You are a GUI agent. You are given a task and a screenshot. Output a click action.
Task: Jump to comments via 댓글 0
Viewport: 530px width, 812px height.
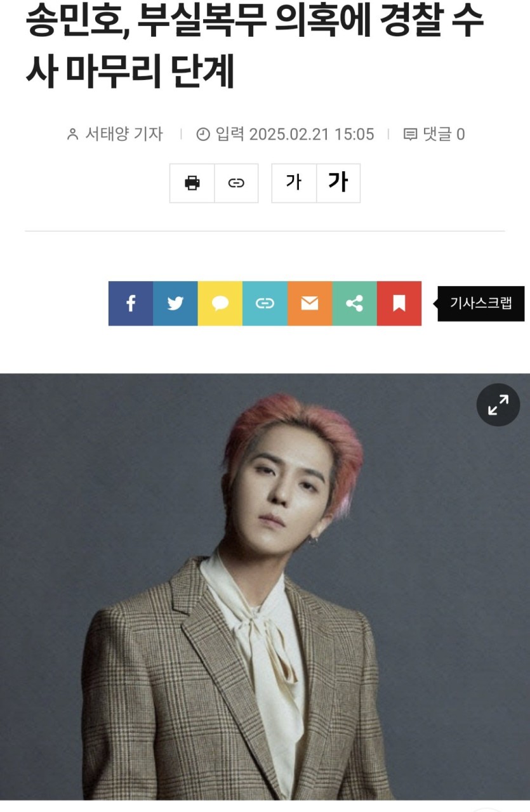(435, 134)
